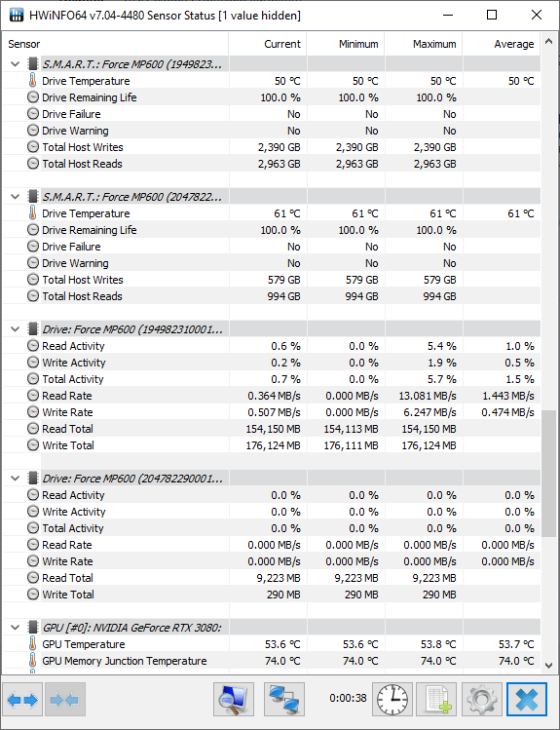Collapse second S.M.A.R.T. Force MP600 (2047822) group
The image size is (560, 730).
click(x=16, y=197)
